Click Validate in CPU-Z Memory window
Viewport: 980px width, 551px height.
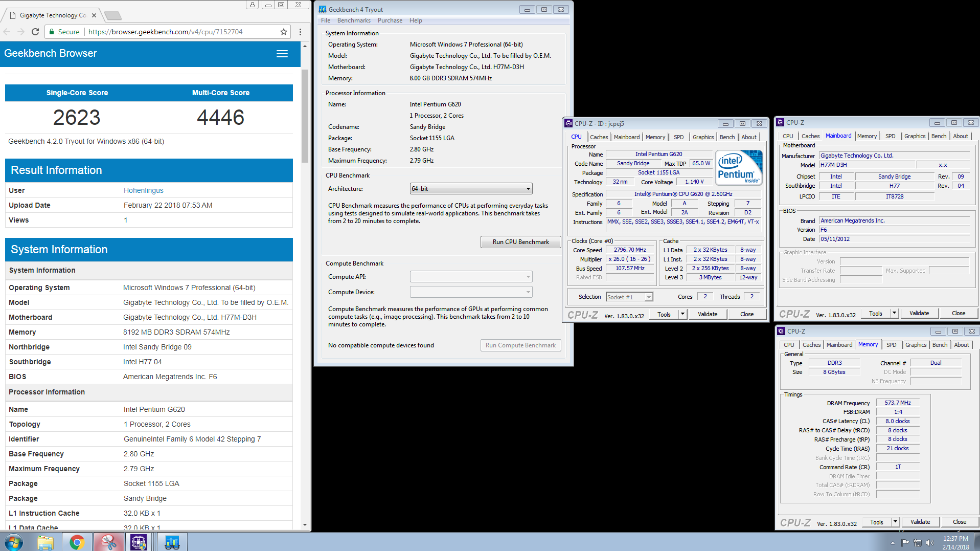pyautogui.click(x=920, y=522)
